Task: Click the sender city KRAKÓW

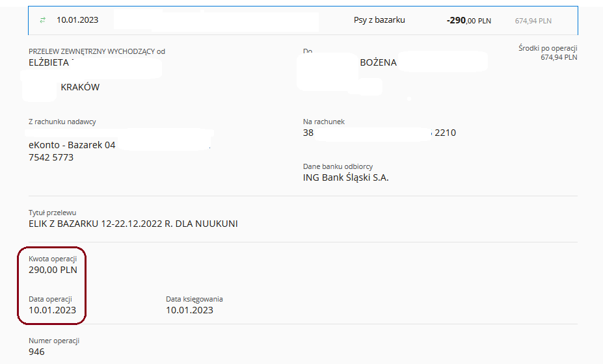Action: pyautogui.click(x=80, y=87)
